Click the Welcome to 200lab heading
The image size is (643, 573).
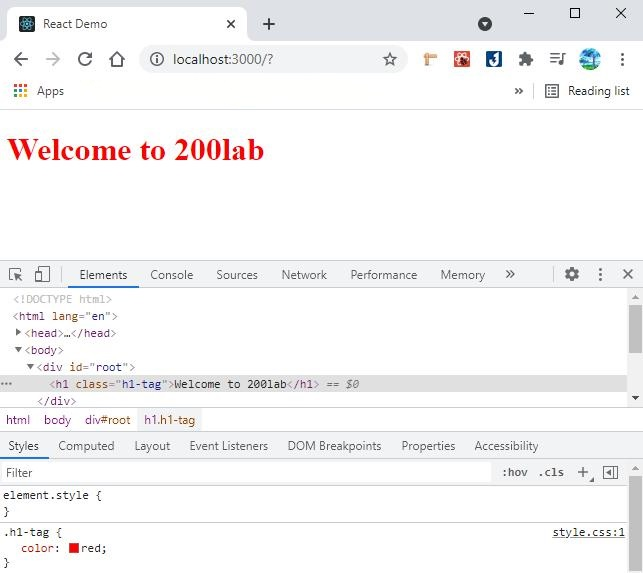pyautogui.click(x=135, y=150)
